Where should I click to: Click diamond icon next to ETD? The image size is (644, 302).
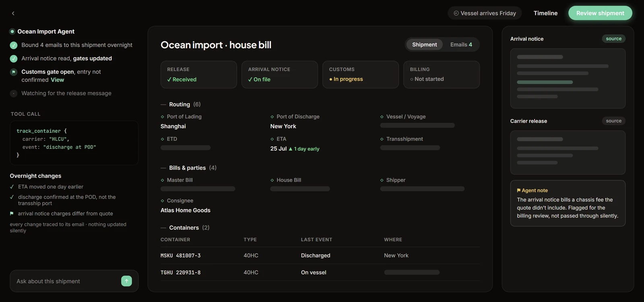163,139
